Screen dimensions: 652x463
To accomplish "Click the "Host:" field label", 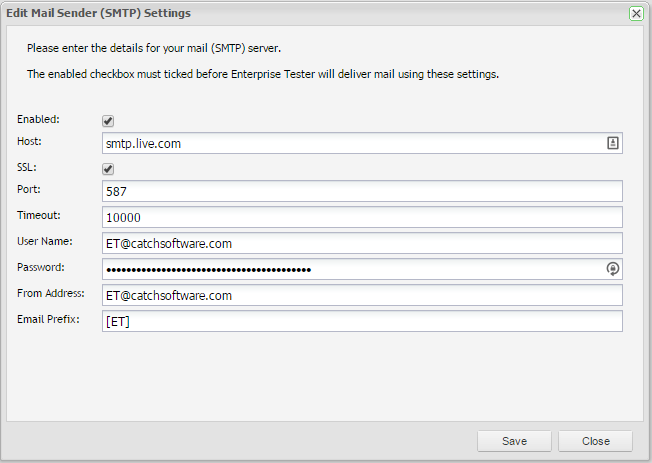I will point(30,142).
